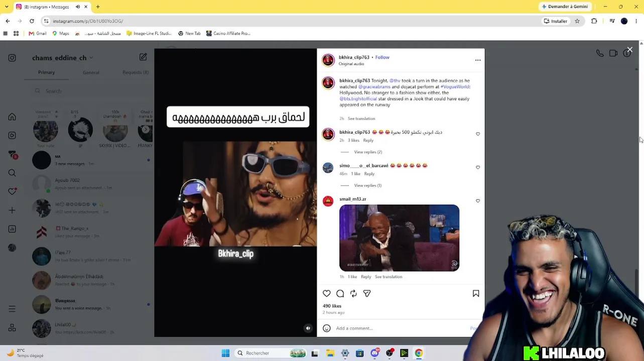Open the #VogueWorld hashtag link
Viewport: 644px width, 361px height.
point(455,87)
